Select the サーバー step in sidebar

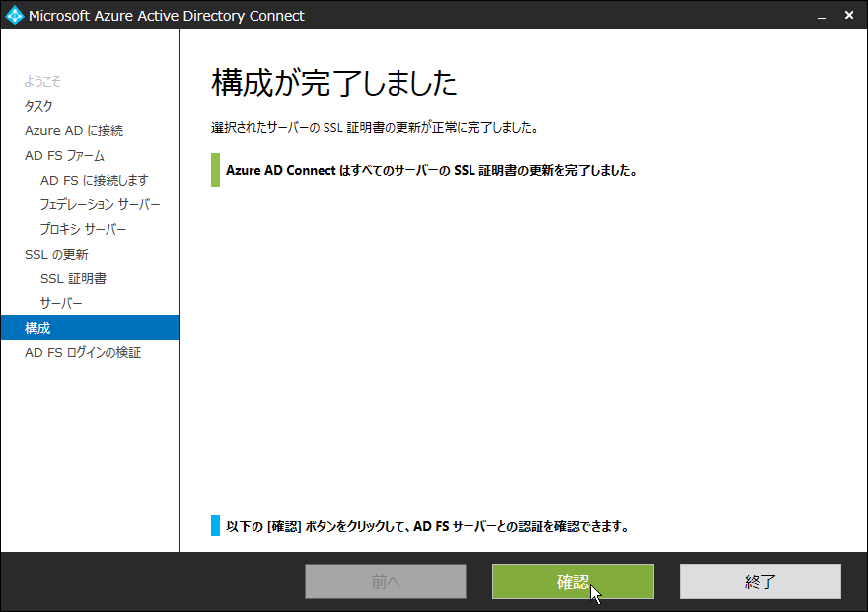click(x=61, y=303)
